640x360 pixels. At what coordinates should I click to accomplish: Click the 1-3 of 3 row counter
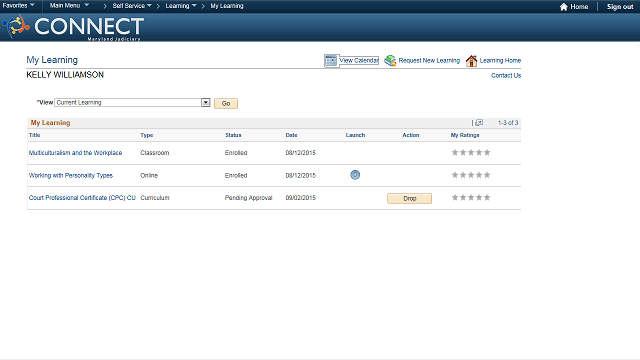coord(508,122)
